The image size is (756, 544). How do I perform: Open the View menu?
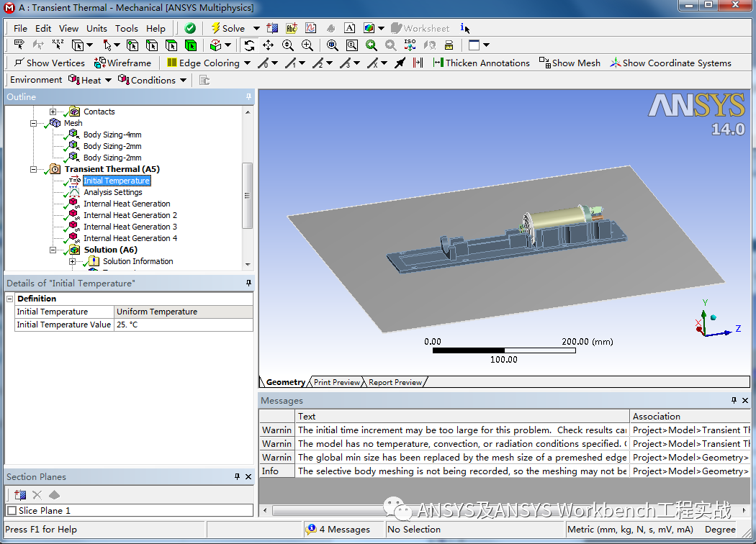(x=68, y=29)
